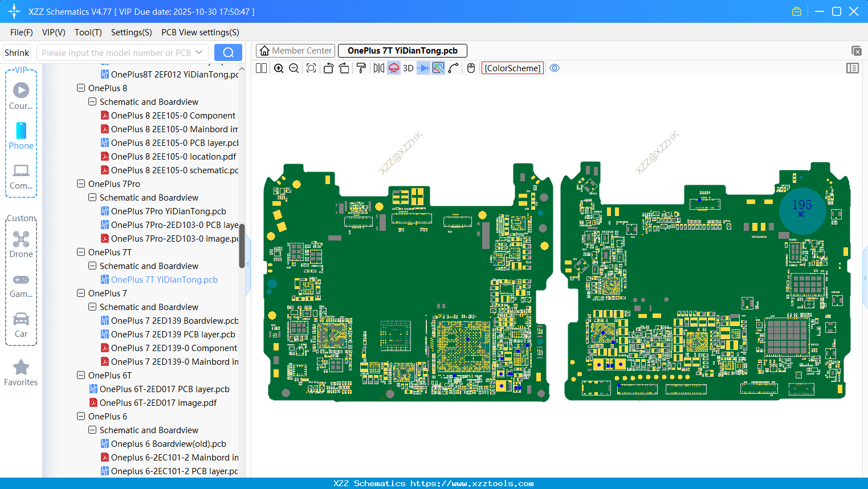868x489 pixels.
Task: Click the mirror flip board icon
Action: tap(378, 68)
